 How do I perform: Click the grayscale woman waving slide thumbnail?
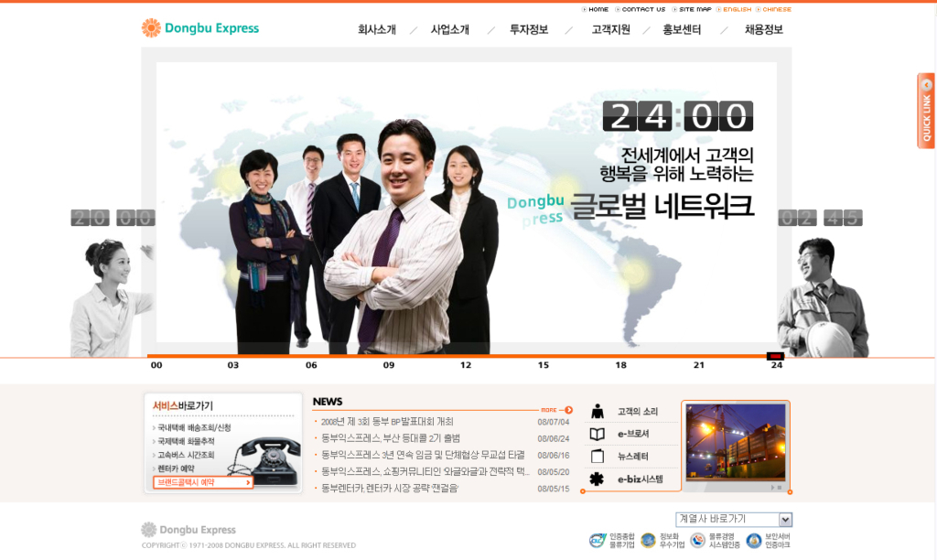[x=111, y=297]
